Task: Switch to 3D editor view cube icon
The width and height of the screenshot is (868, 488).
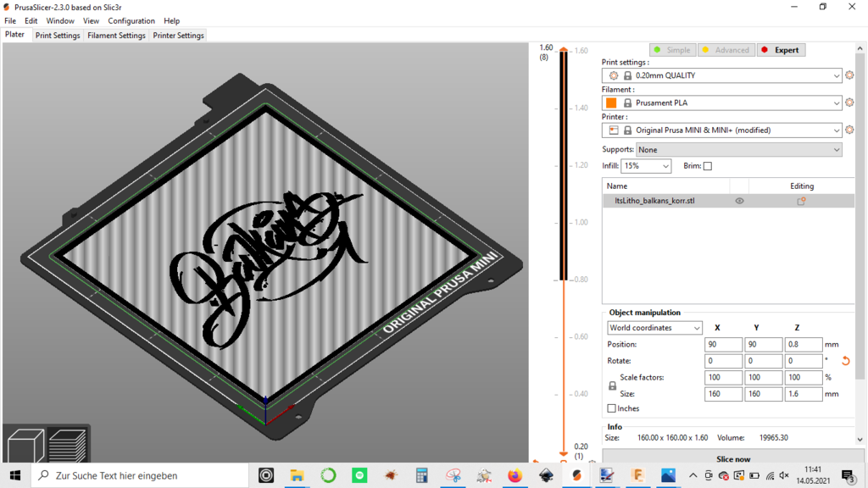Action: [25, 446]
